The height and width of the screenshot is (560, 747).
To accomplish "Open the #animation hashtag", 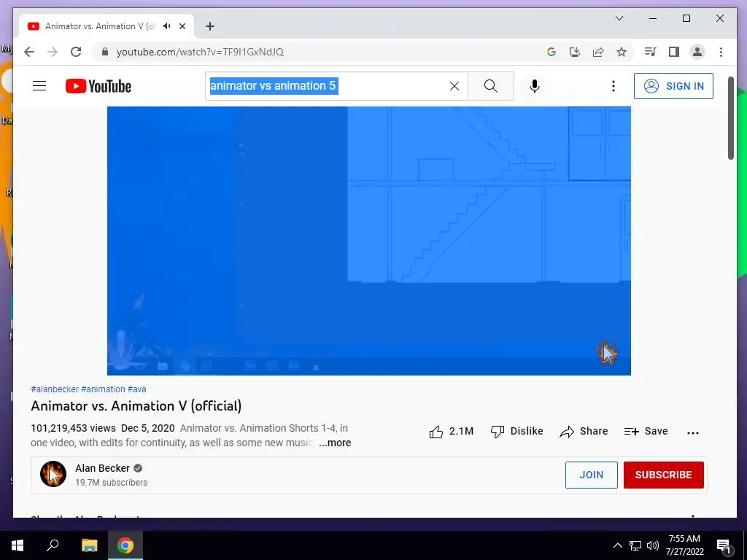I will (x=103, y=389).
